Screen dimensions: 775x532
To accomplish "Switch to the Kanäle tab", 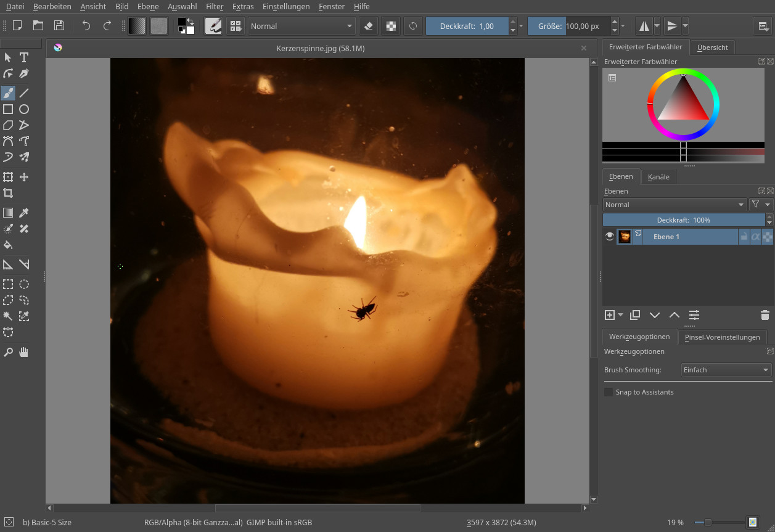I will (658, 177).
